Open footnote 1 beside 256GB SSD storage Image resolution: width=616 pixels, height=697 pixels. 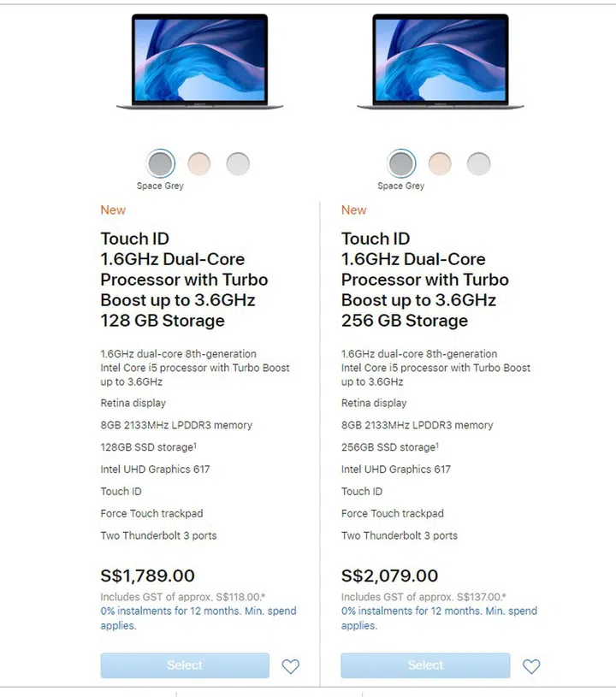click(439, 444)
